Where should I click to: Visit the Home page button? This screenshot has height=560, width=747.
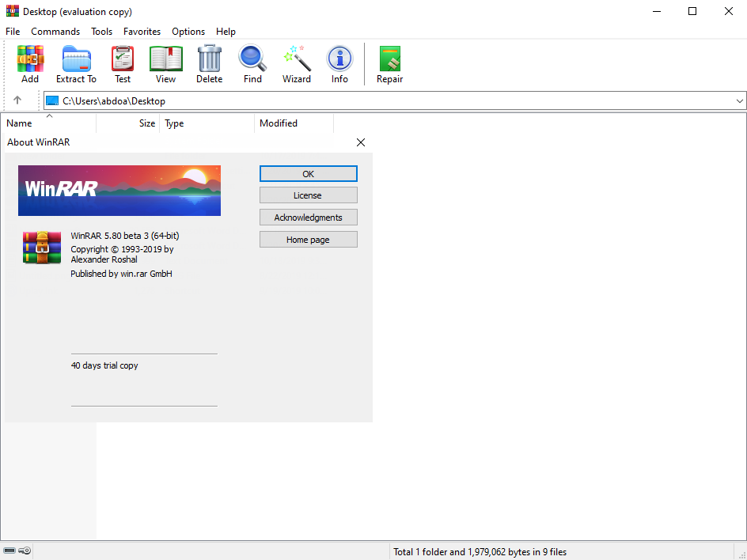(309, 240)
